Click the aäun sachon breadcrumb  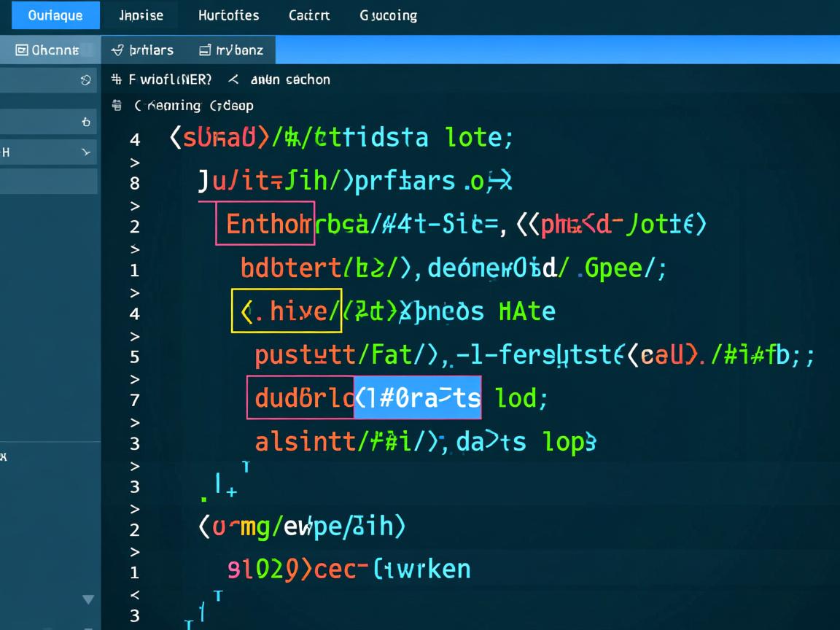[x=290, y=79]
